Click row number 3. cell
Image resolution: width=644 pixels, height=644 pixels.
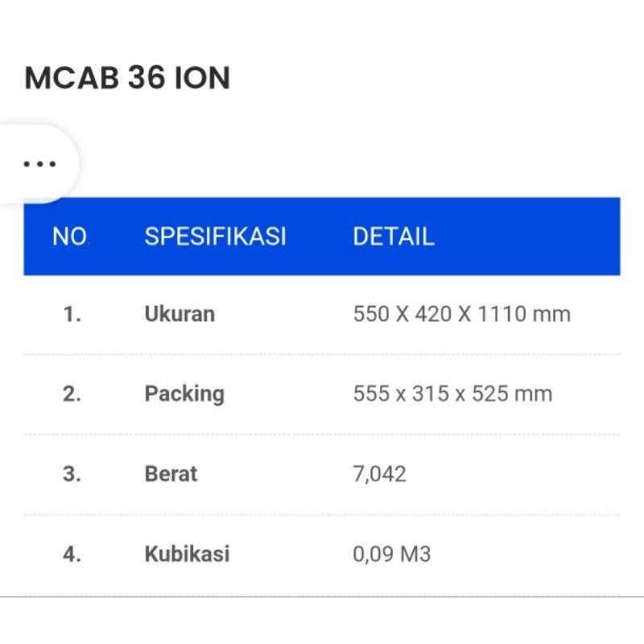click(x=72, y=473)
